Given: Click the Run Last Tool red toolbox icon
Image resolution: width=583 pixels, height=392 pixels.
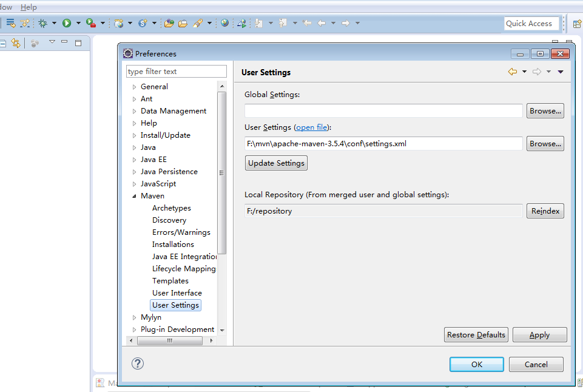Looking at the screenshot, I should pyautogui.click(x=90, y=23).
